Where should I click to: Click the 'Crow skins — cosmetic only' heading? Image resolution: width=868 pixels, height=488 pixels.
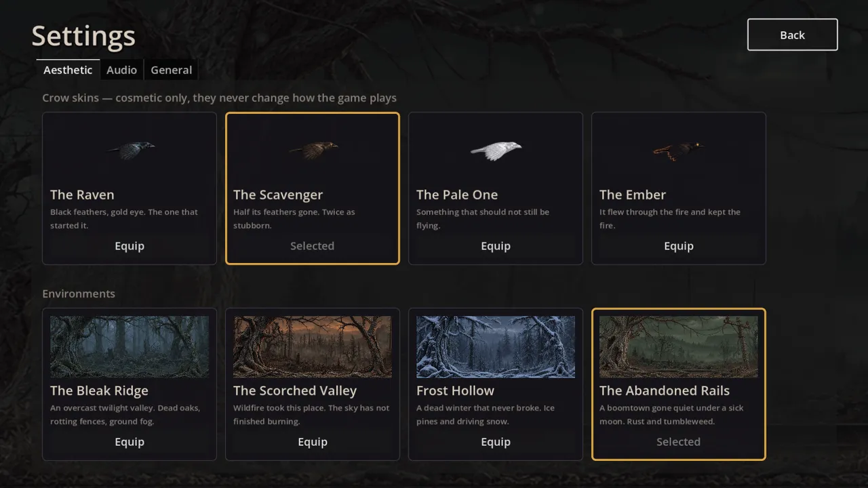pos(219,98)
